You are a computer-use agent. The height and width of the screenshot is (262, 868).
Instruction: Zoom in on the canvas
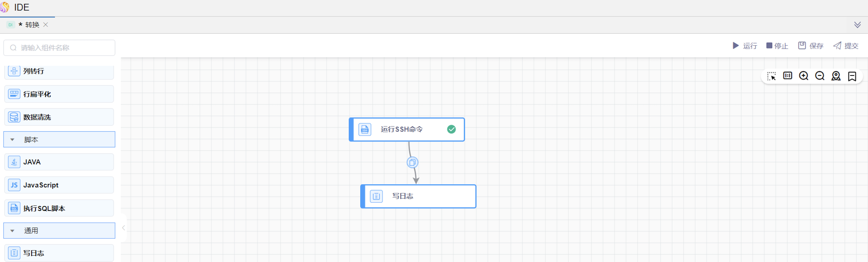(804, 76)
